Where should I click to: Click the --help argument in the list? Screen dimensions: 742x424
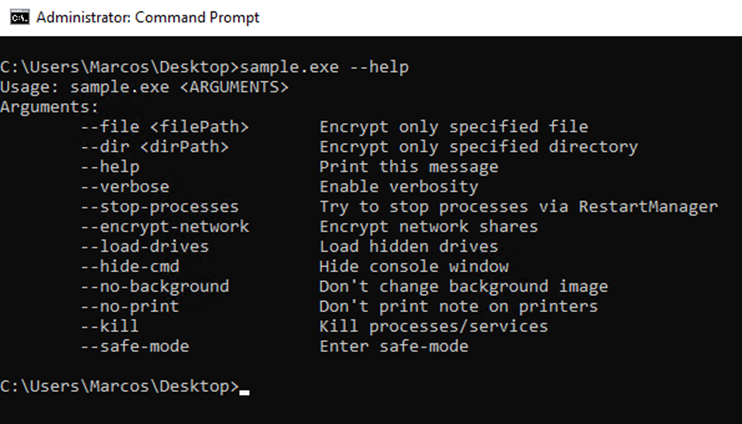[110, 167]
